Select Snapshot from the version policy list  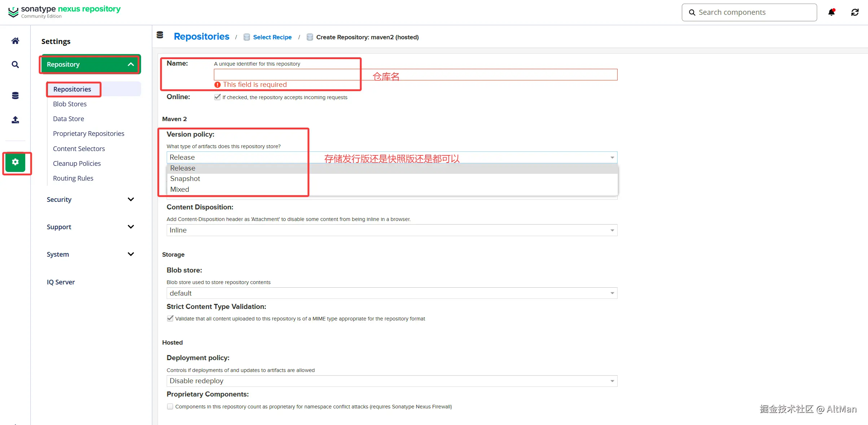point(185,179)
